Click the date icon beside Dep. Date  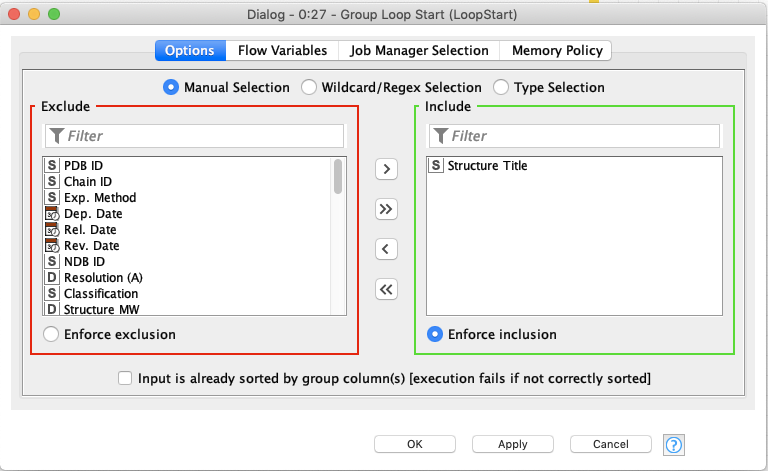tap(53, 214)
